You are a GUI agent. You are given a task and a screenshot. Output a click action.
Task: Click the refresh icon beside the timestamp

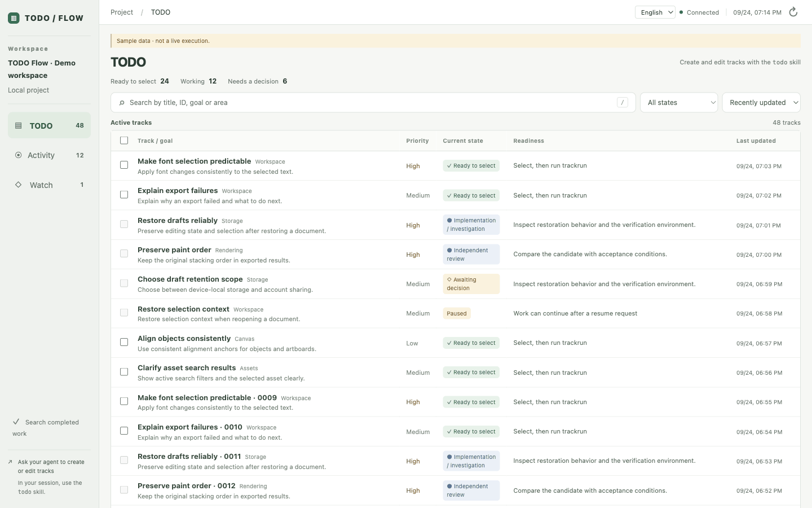(x=793, y=12)
